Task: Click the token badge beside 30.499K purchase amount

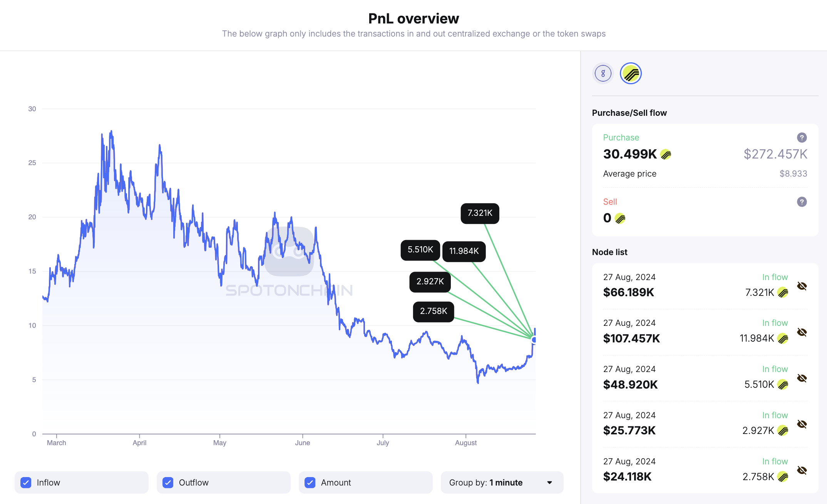Action: [666, 154]
